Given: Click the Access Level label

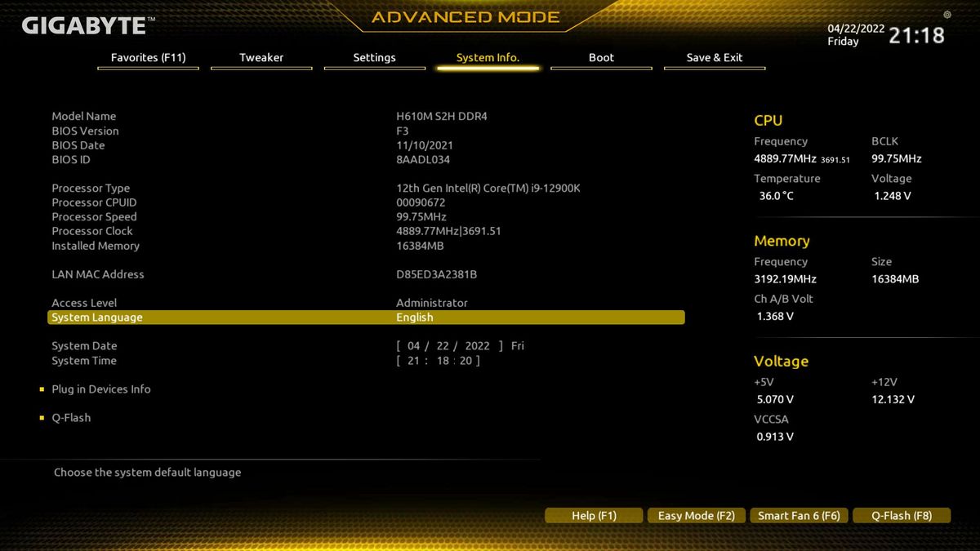Looking at the screenshot, I should pyautogui.click(x=84, y=303).
